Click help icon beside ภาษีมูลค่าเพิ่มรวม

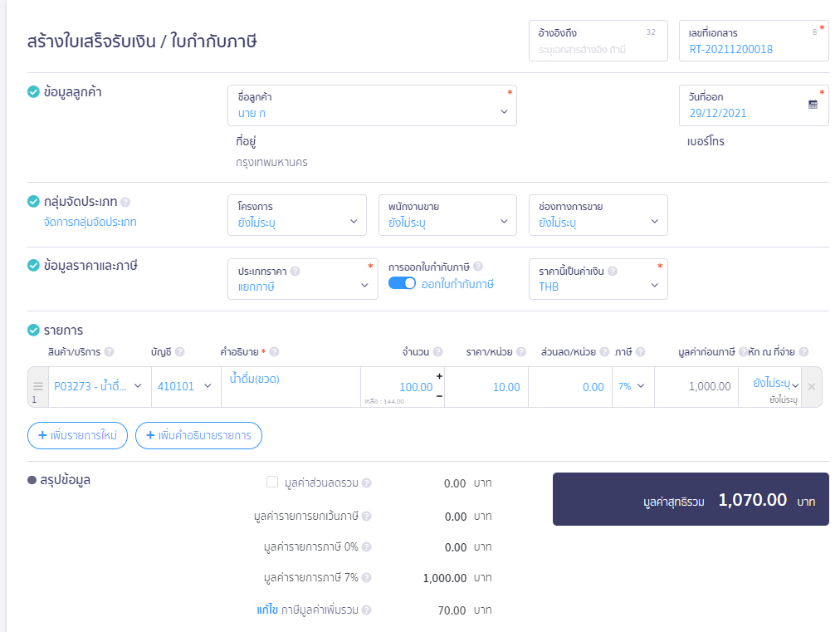click(x=366, y=610)
